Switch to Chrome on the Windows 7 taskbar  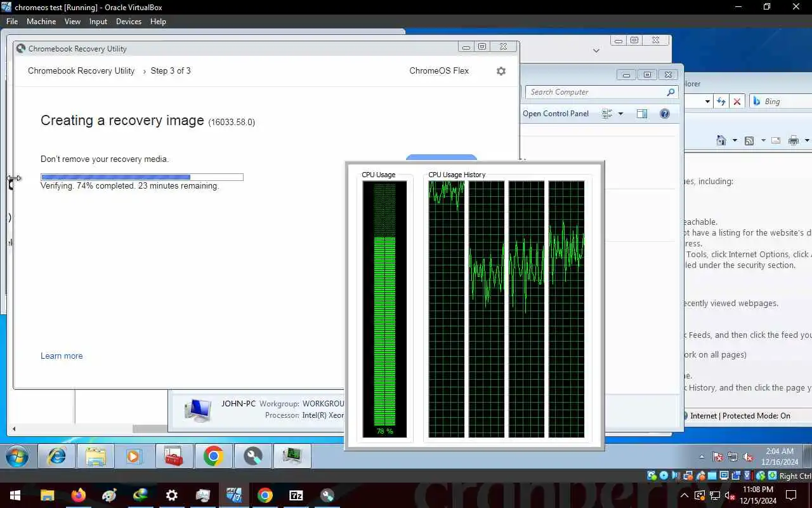(213, 456)
